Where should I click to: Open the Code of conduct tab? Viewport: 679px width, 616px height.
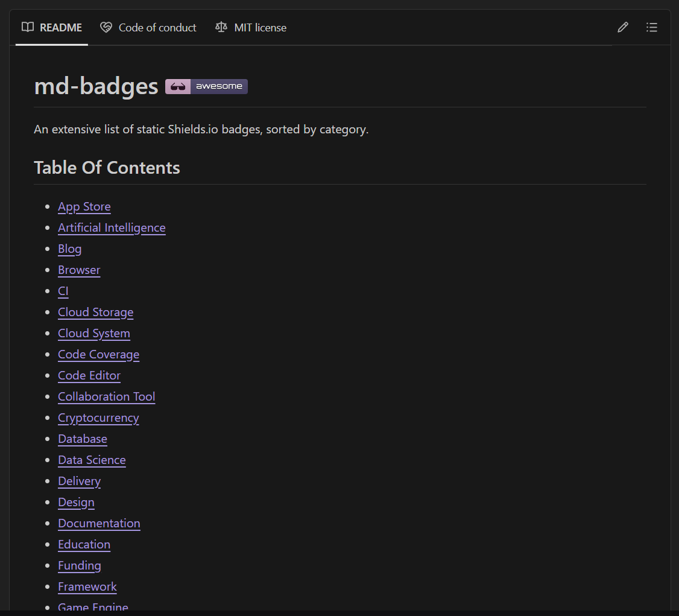pos(148,28)
